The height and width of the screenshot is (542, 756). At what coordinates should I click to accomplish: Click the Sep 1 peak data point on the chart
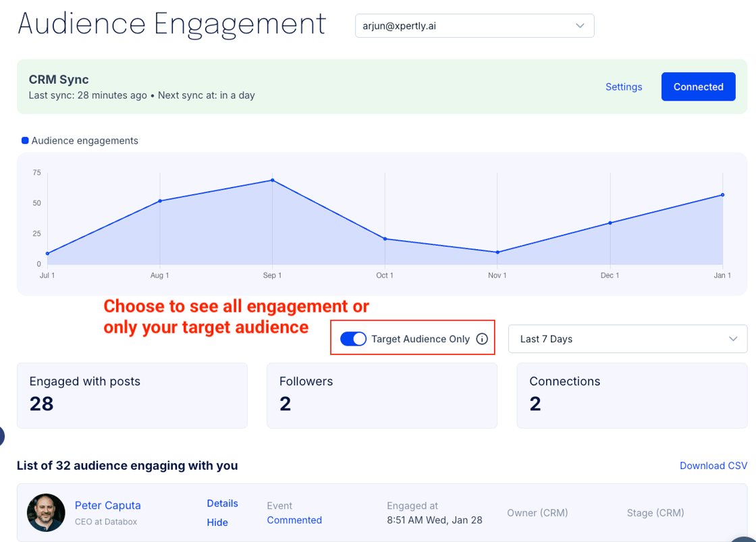272,181
